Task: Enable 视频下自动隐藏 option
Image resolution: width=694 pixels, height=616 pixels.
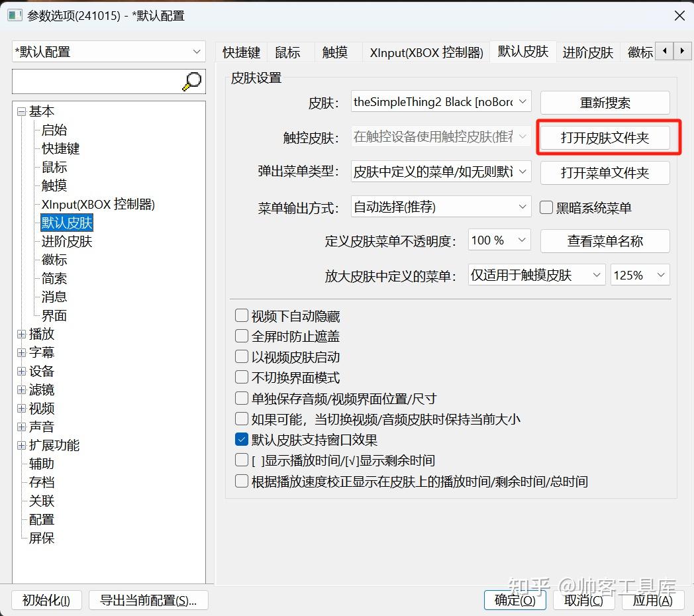Action: coord(242,316)
